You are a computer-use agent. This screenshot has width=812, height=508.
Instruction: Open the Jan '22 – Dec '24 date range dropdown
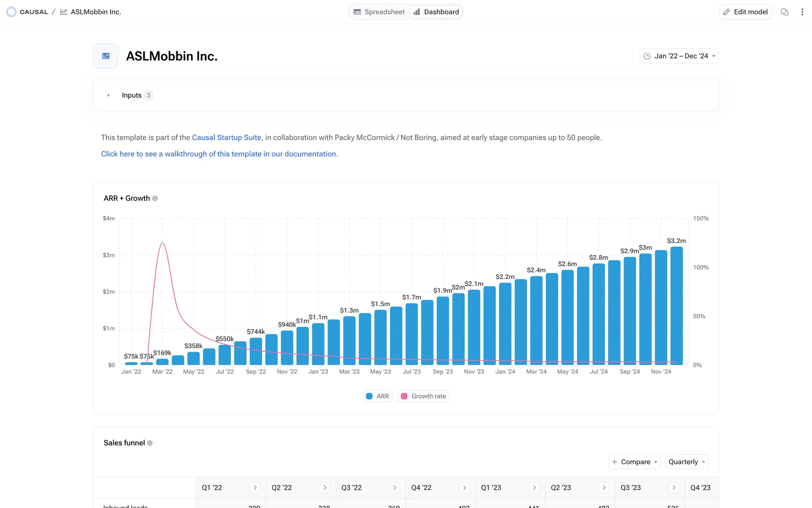pos(679,56)
